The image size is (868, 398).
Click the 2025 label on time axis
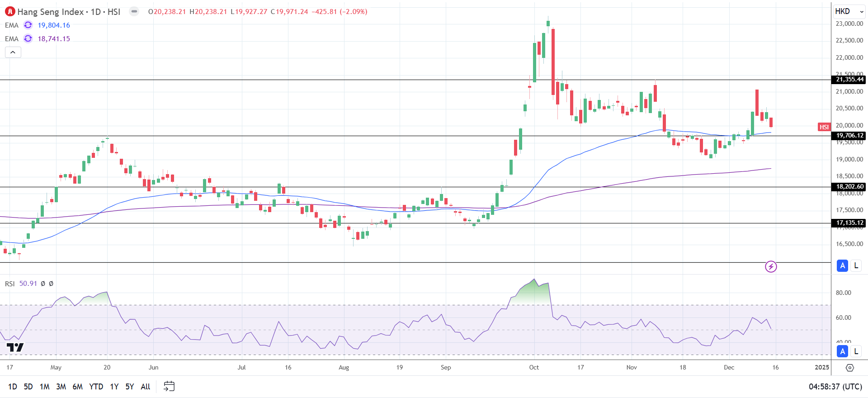coord(822,367)
